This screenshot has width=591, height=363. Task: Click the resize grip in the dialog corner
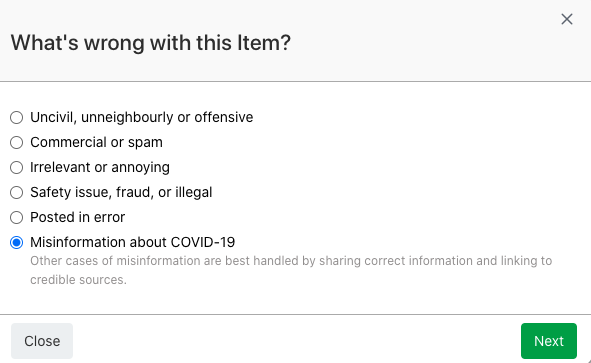pos(588,360)
